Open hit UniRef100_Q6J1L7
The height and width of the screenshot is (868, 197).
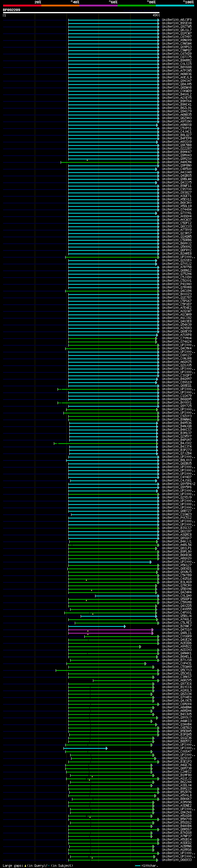pyautogui.click(x=176, y=30)
